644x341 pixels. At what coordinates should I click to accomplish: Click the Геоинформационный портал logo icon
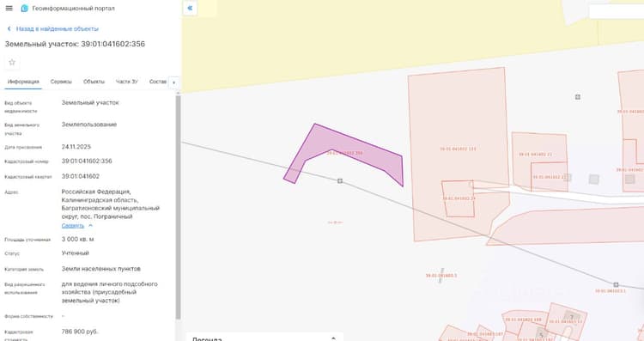click(24, 9)
